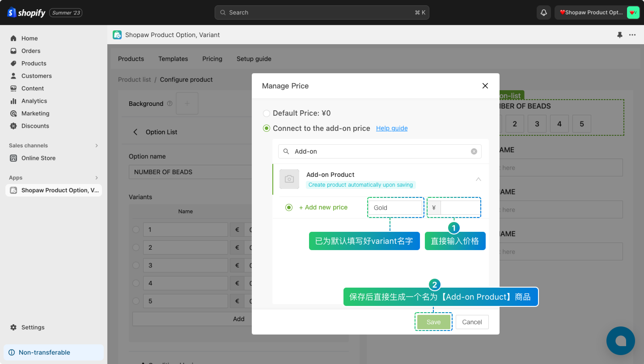Click the Non-transferable info icon
The width and height of the screenshot is (644, 364).
12,352
